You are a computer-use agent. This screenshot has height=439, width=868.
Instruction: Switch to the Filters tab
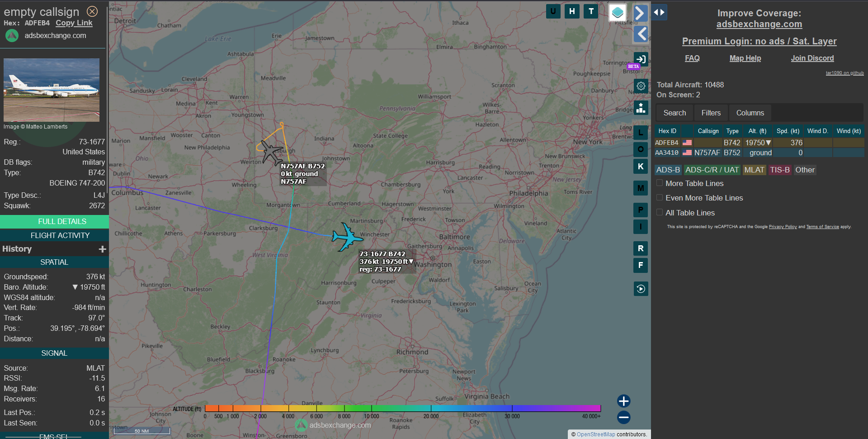[711, 113]
